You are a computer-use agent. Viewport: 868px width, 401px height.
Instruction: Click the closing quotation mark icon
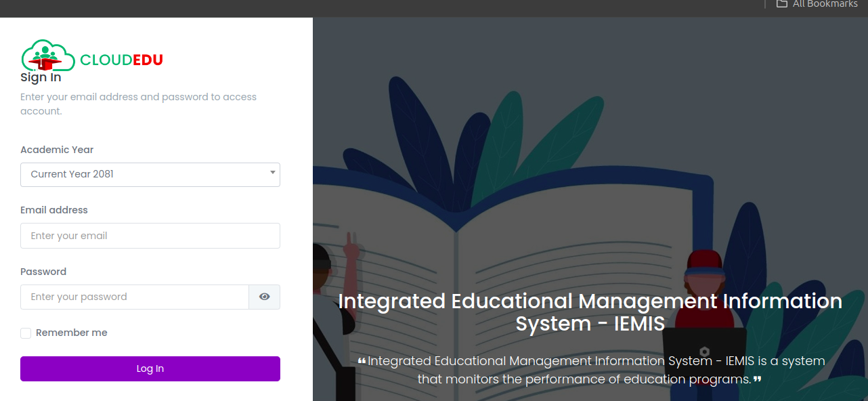(757, 379)
